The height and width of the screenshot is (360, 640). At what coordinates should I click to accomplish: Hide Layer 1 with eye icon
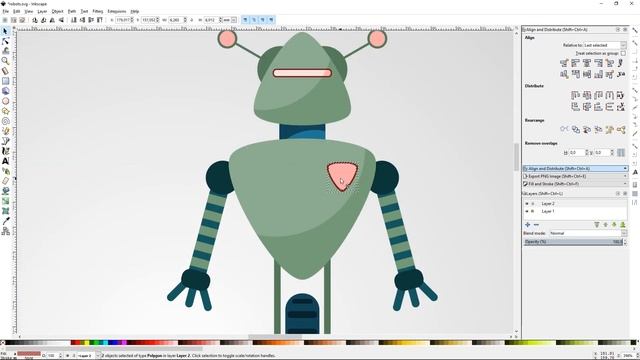point(527,211)
